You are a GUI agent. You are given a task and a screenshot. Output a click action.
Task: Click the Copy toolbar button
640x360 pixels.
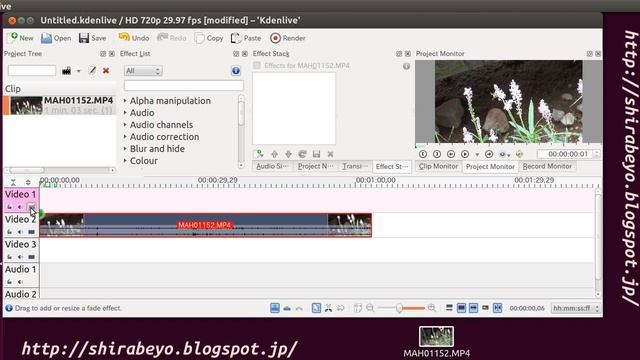(209, 38)
